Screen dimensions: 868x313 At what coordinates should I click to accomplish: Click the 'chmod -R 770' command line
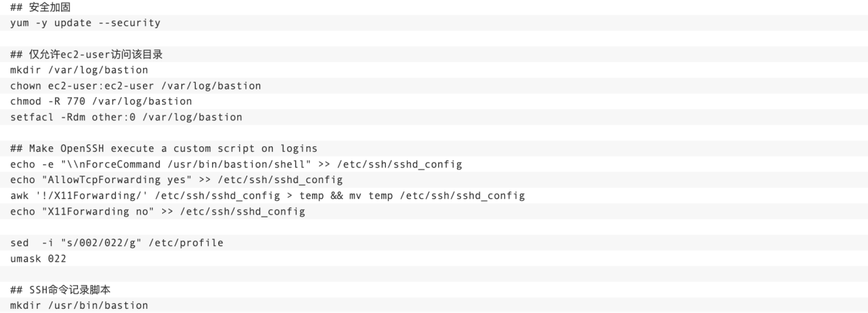click(101, 101)
